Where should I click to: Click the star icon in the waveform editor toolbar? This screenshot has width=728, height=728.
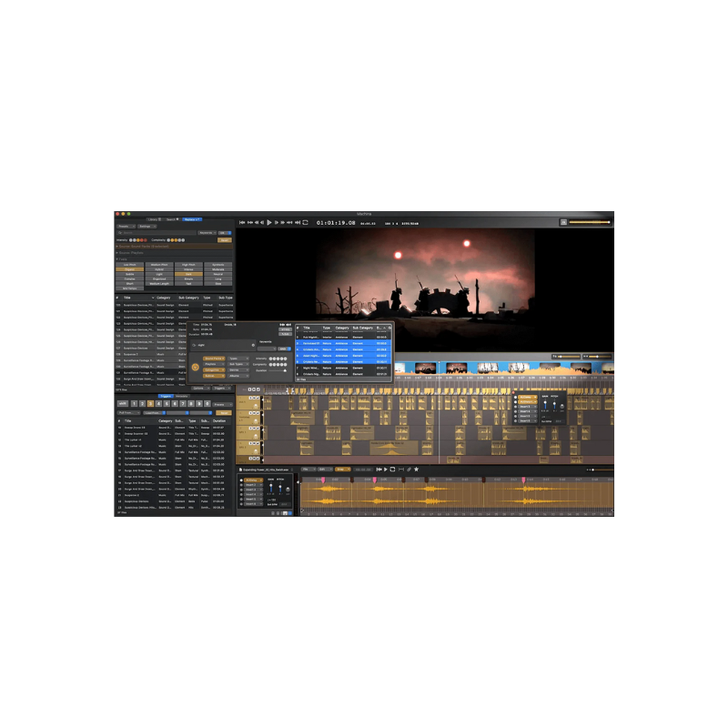pyautogui.click(x=416, y=470)
